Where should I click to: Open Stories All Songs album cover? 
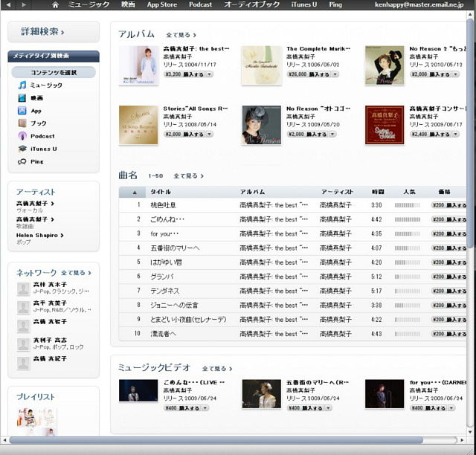(x=138, y=125)
